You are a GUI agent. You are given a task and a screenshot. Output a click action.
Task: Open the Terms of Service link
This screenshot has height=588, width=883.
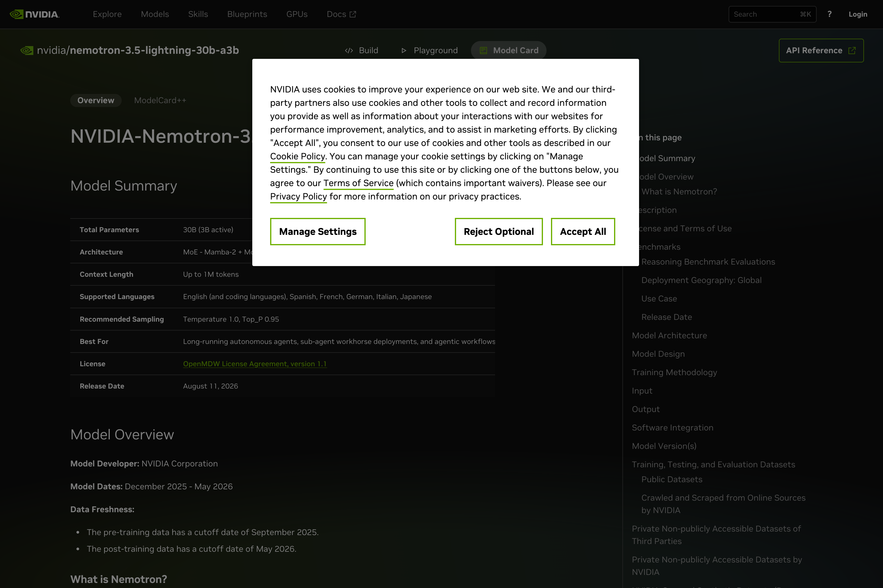click(358, 183)
